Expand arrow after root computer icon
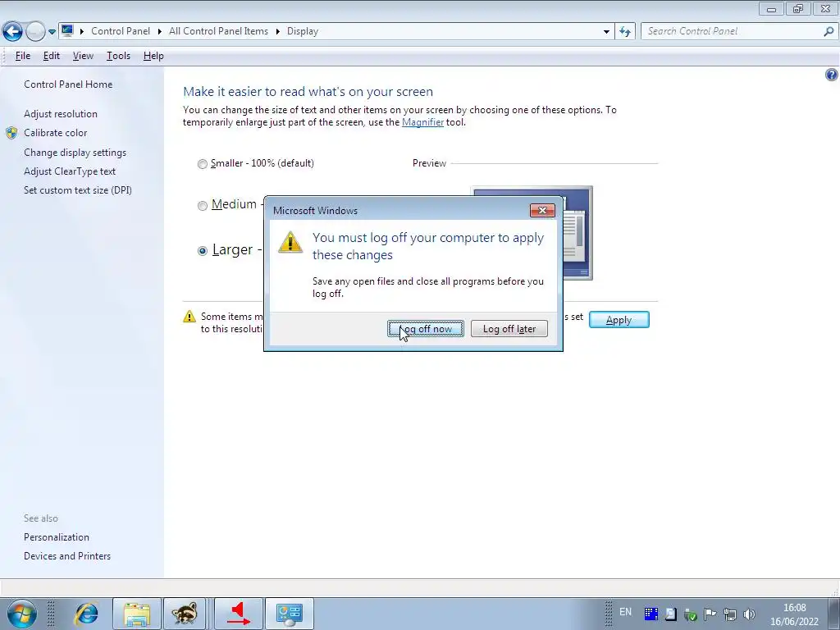This screenshot has width=840, height=630. coord(82,31)
